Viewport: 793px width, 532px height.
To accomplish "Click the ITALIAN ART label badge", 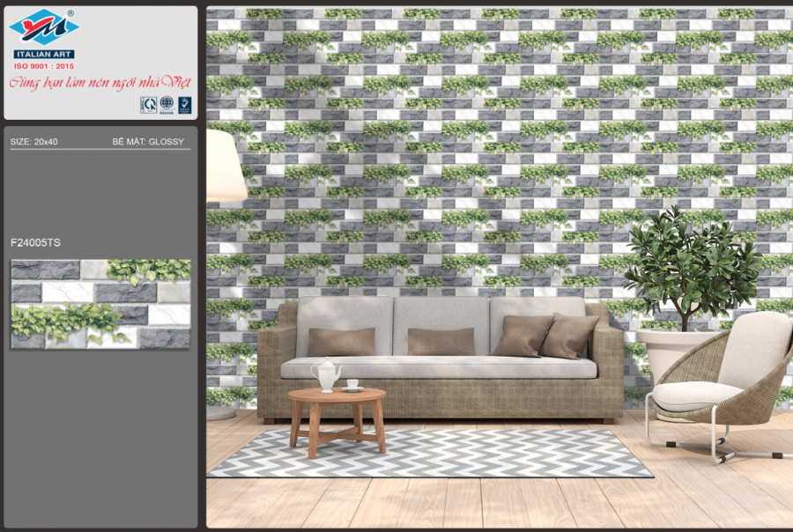I will (x=44, y=55).
